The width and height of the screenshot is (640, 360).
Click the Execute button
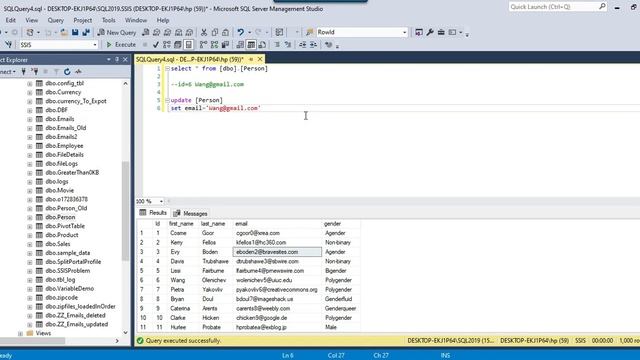121,44
